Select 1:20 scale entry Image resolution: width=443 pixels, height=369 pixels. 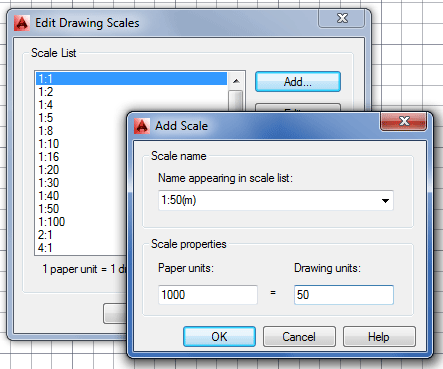[x=49, y=170]
